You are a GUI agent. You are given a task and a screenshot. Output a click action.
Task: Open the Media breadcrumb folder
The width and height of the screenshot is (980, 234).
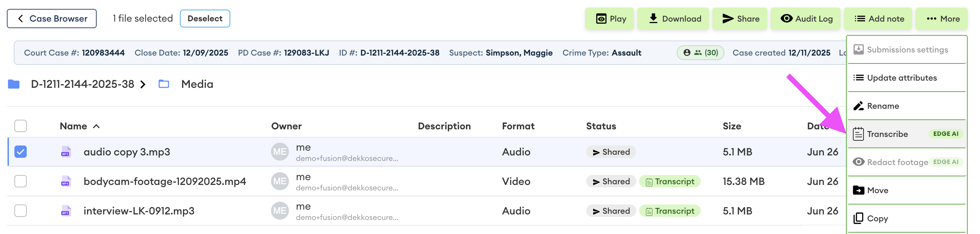coord(197,84)
